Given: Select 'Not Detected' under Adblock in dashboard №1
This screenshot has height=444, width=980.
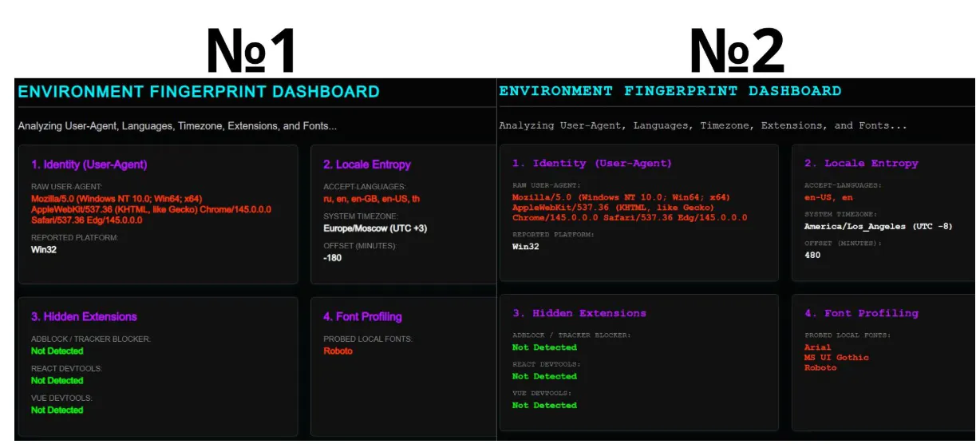Looking at the screenshot, I should [x=57, y=351].
